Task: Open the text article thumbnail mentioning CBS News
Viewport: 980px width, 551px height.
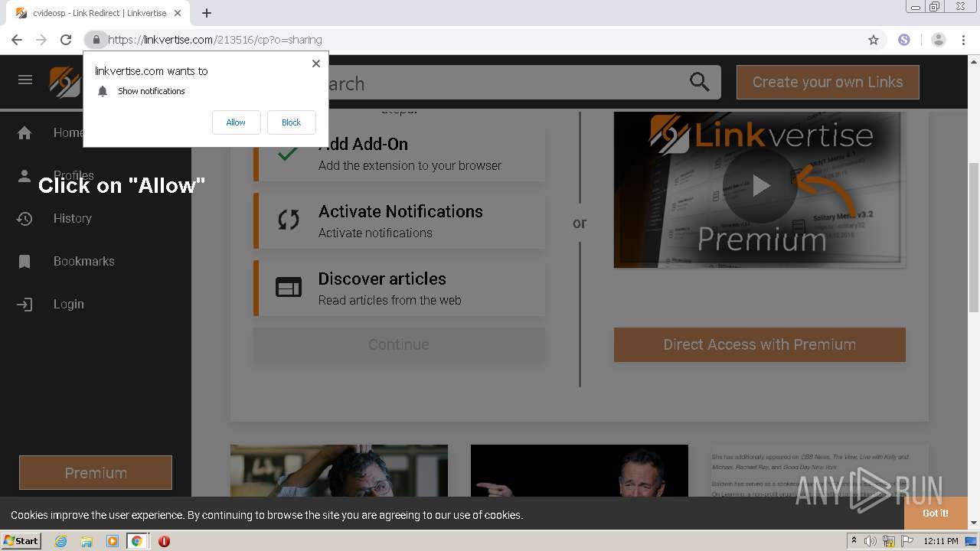Action: coord(820,471)
